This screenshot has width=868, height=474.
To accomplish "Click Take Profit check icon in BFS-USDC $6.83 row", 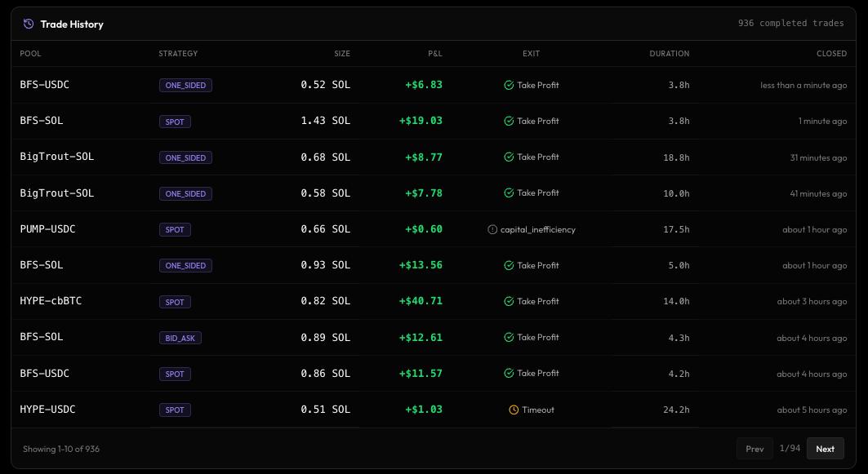I will pyautogui.click(x=509, y=85).
